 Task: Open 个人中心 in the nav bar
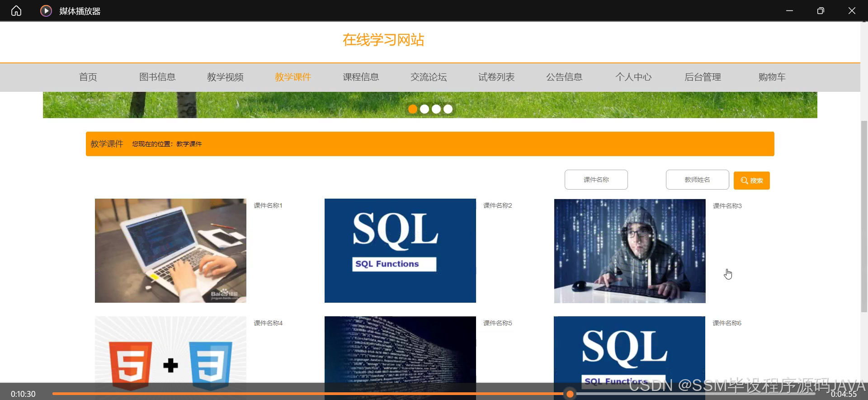(x=633, y=77)
